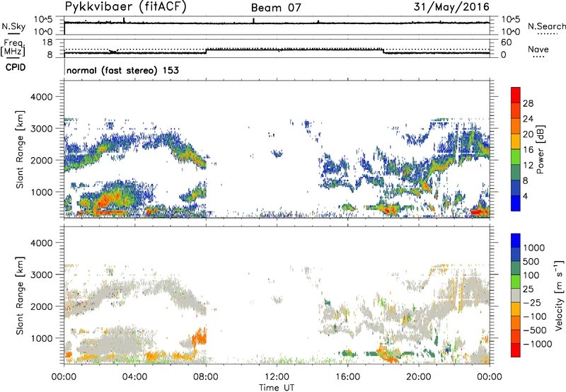Click the red swatch below -1000 on Velocity colorbar
Image resolution: width=566 pixels, height=392 pixels.
(x=516, y=350)
